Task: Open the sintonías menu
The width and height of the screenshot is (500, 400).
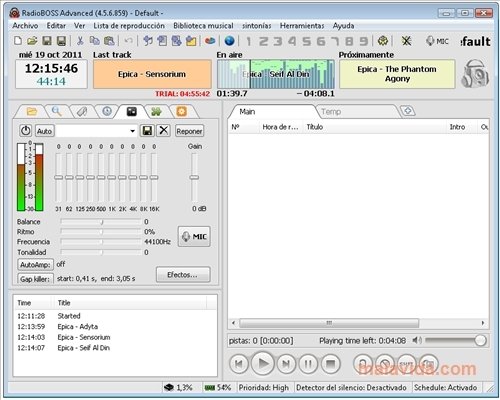Action: coord(257,26)
